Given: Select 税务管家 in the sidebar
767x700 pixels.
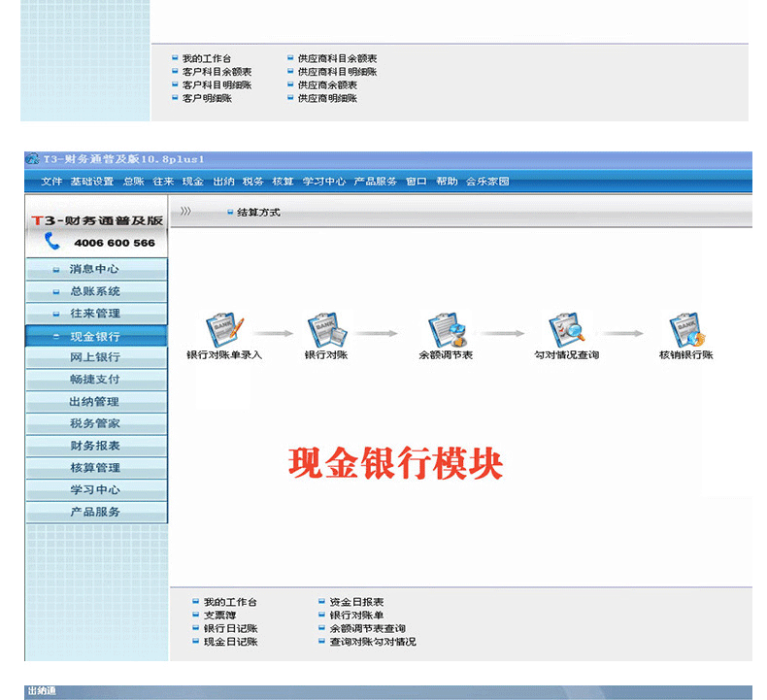Looking at the screenshot, I should coord(96,423).
